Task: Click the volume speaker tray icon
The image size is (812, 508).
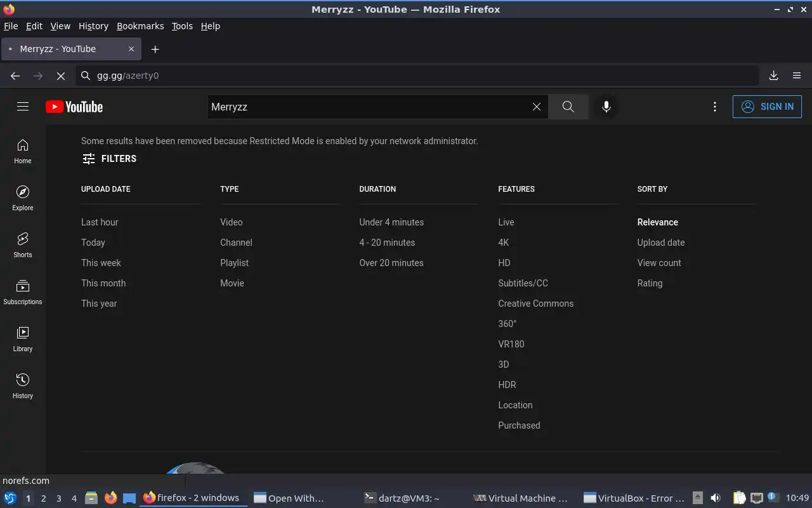Action: coord(716,498)
